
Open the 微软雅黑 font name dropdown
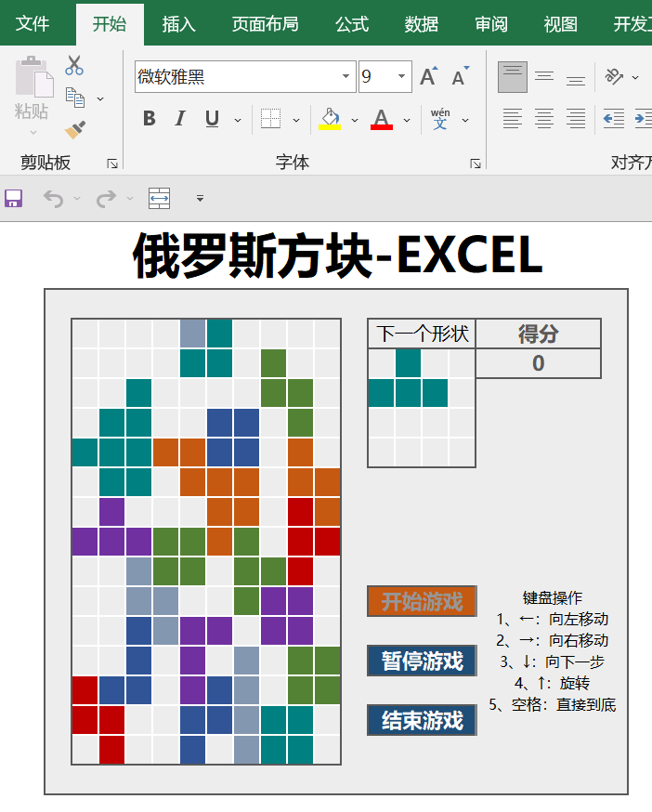[346, 76]
